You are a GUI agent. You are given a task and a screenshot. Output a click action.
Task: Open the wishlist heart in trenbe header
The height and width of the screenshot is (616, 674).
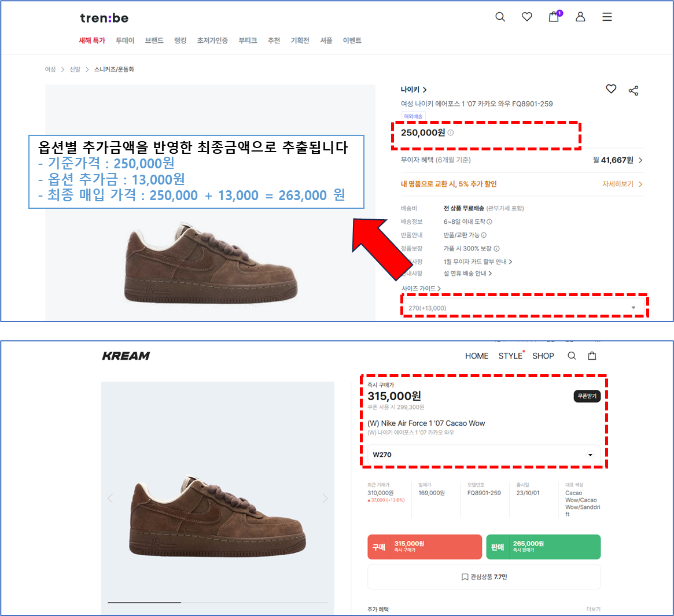click(x=526, y=17)
